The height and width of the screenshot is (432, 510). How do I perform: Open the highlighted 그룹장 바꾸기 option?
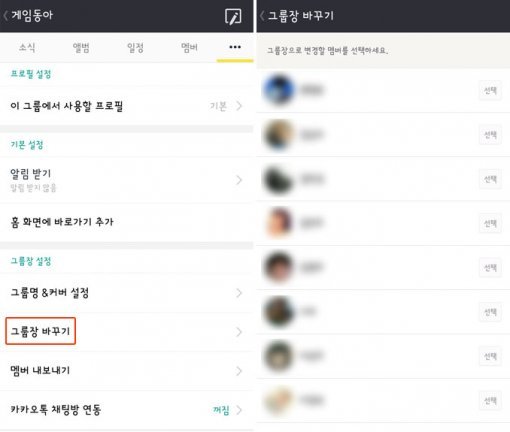tap(41, 331)
